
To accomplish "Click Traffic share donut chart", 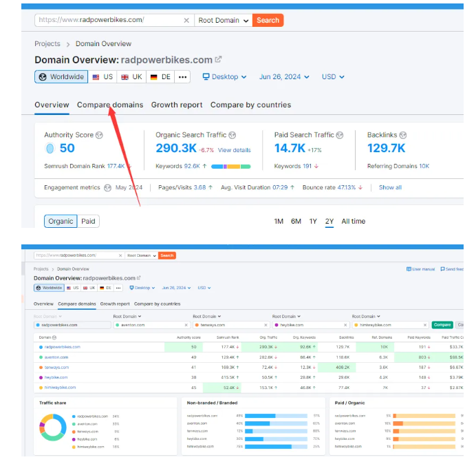I will [x=53, y=428].
